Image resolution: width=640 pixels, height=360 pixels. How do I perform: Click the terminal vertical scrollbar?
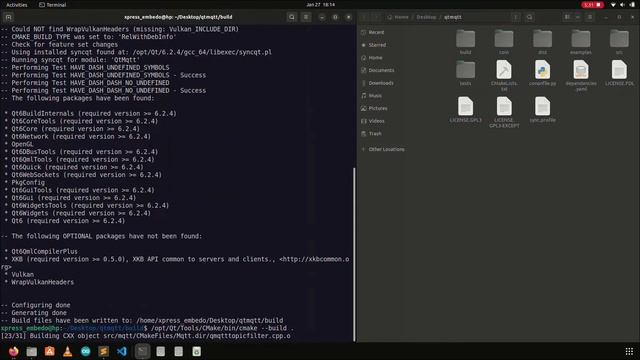[x=354, y=254]
